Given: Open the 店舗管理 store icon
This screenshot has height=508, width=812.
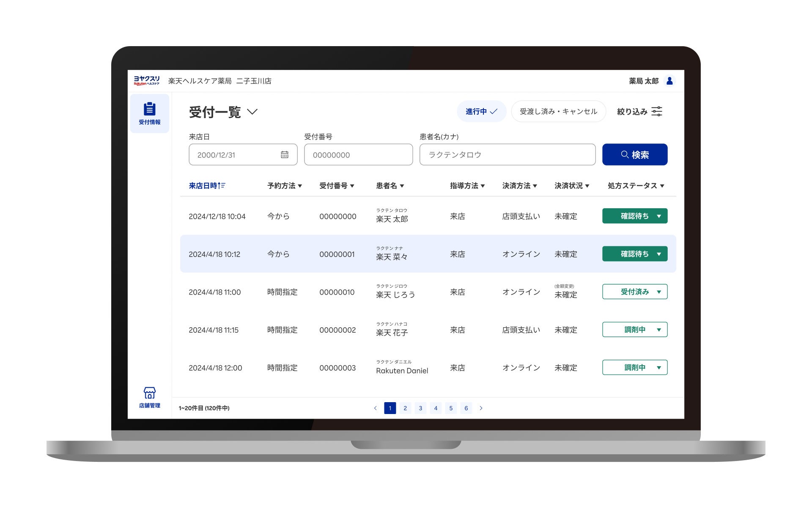Looking at the screenshot, I should 149,393.
